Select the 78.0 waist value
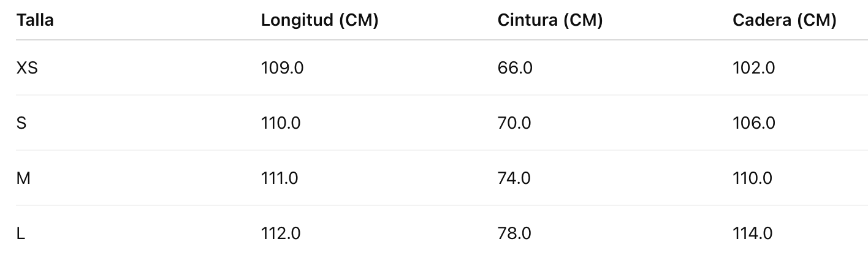Image resolution: width=868 pixels, height=266 pixels. coord(514,234)
